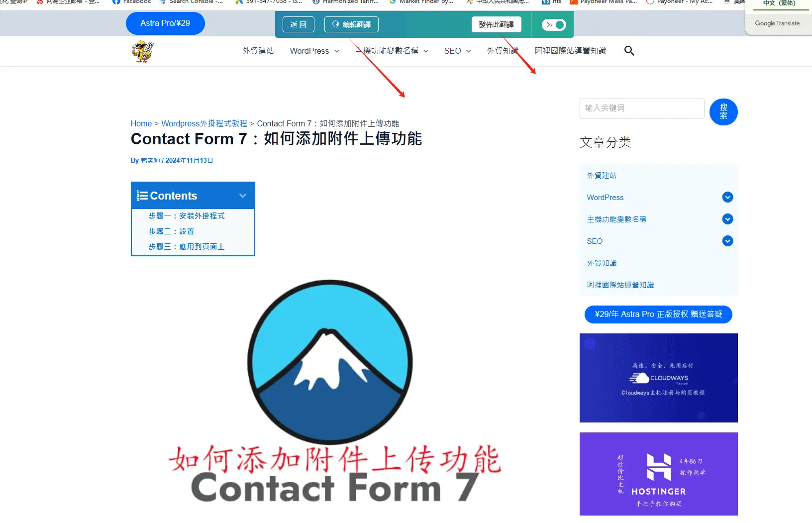Open the Payoneer Mass Pa... bookmark
This screenshot has width=812, height=523.
[604, 2]
